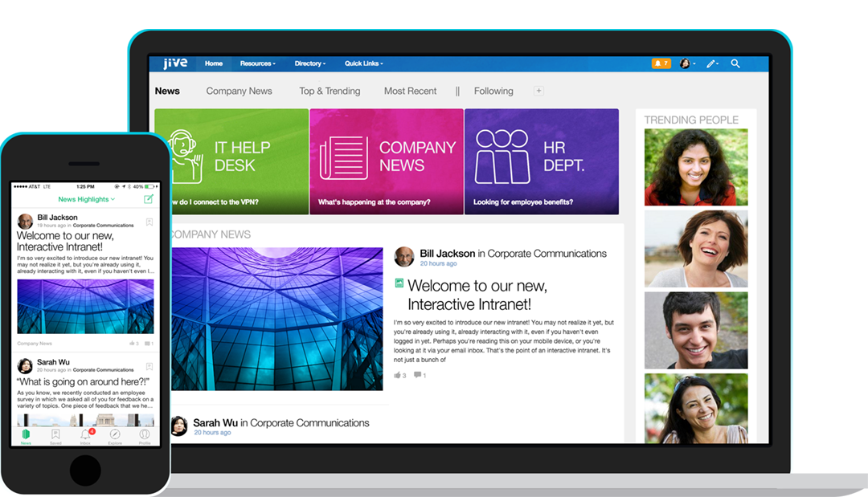
Task: Expand the Directory dropdown menu
Action: click(x=309, y=63)
